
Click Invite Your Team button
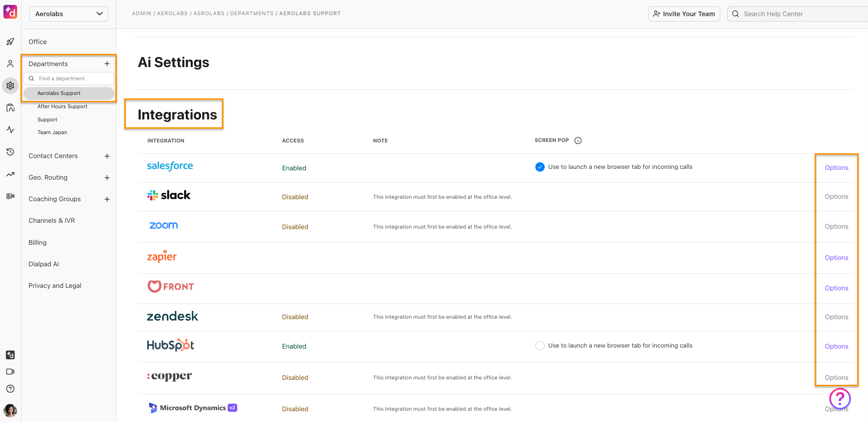684,14
